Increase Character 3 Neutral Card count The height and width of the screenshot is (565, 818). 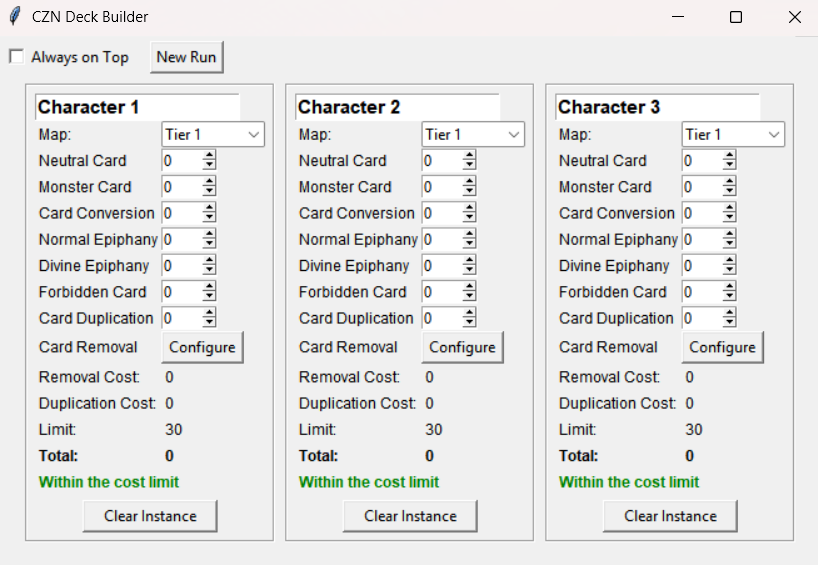coord(729,155)
